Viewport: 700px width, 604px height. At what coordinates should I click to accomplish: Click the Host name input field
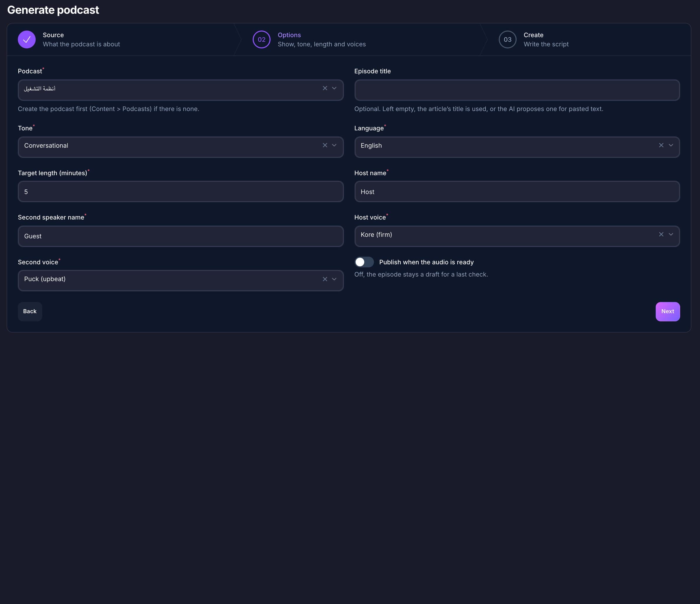pos(517,192)
